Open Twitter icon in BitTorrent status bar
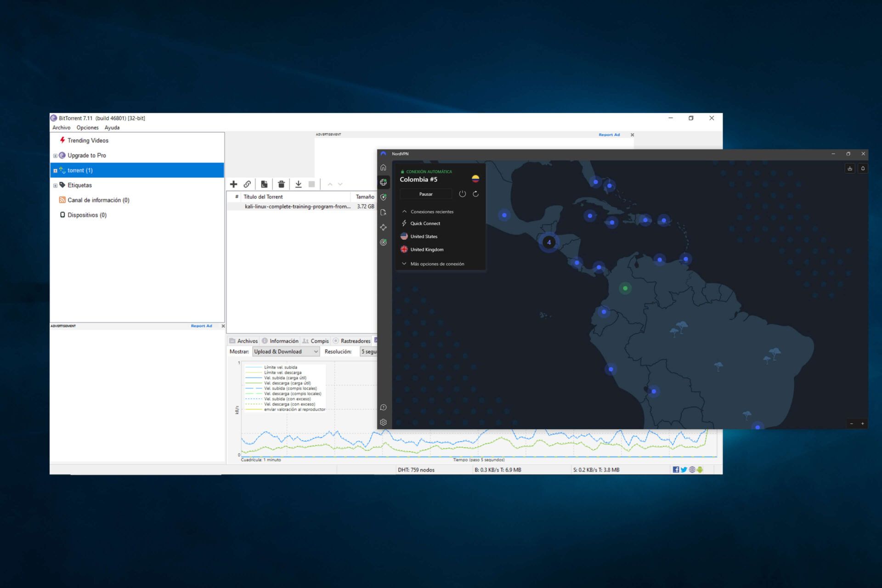 684,469
